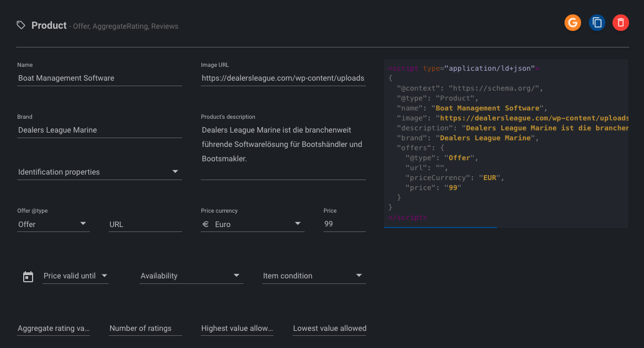The height and width of the screenshot is (348, 644).
Task: Click the JSON-LD script code block
Action: pyautogui.click(x=506, y=144)
